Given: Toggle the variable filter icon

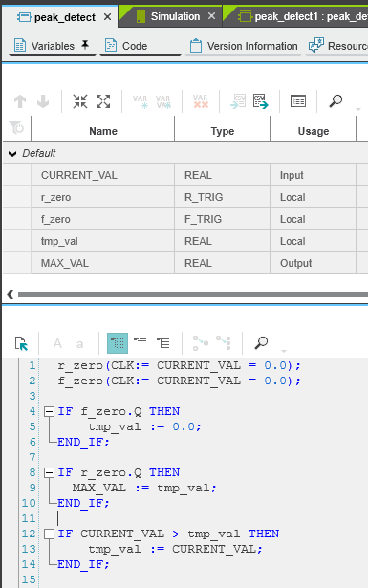Looking at the screenshot, I should pyautogui.click(x=16, y=128).
